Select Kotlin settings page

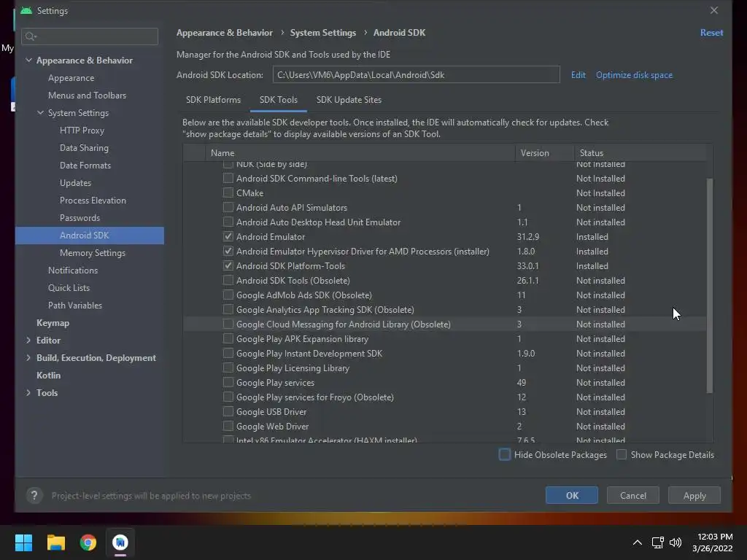(x=48, y=376)
